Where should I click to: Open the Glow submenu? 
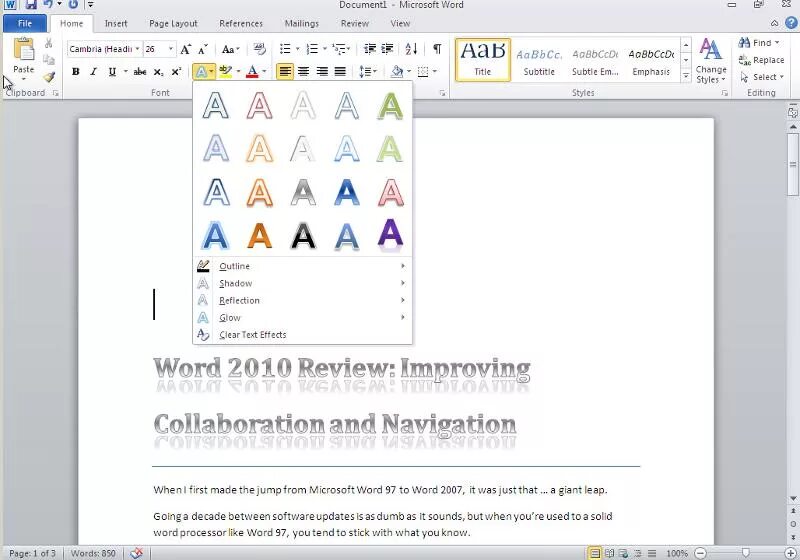coord(303,317)
